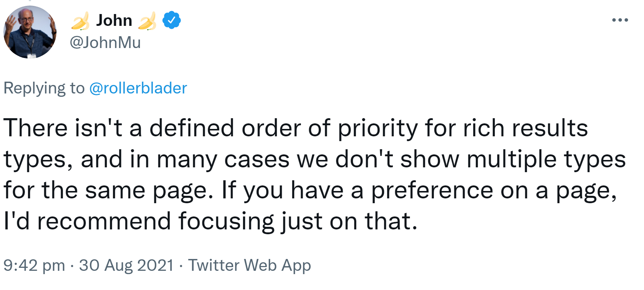
Task: Click 'I'd recommend' in the last line
Action: [87, 221]
